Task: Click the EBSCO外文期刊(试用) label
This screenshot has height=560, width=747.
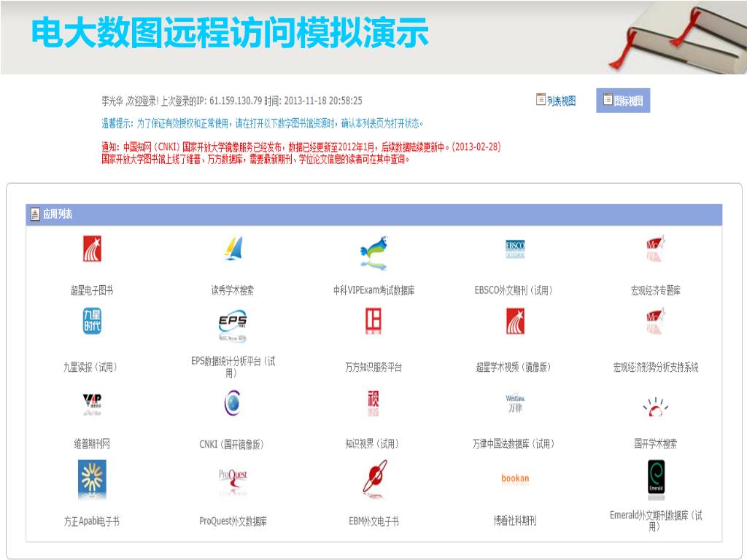Action: [514, 290]
